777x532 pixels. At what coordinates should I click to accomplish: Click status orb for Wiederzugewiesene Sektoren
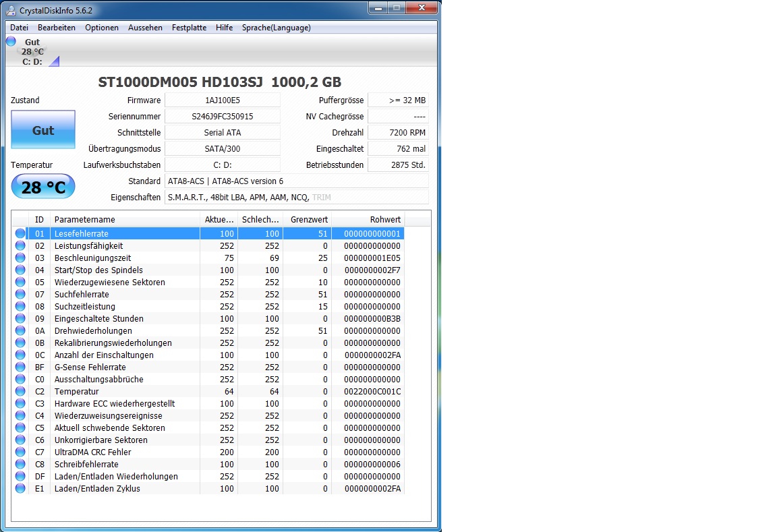(x=20, y=282)
